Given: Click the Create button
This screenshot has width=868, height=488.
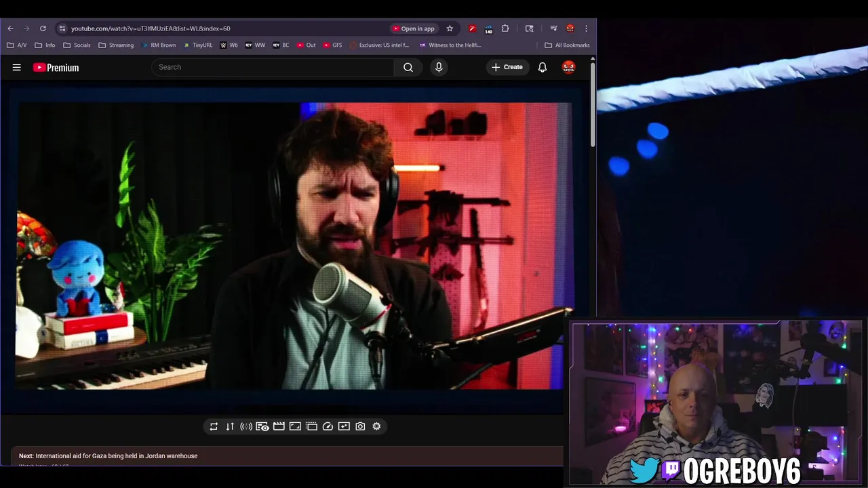Looking at the screenshot, I should pyautogui.click(x=507, y=67).
